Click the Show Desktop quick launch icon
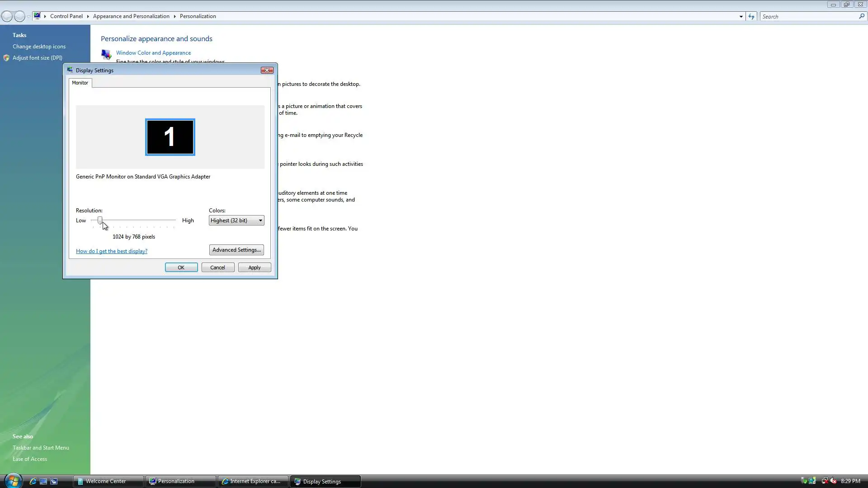This screenshot has height=488, width=868. (43, 481)
